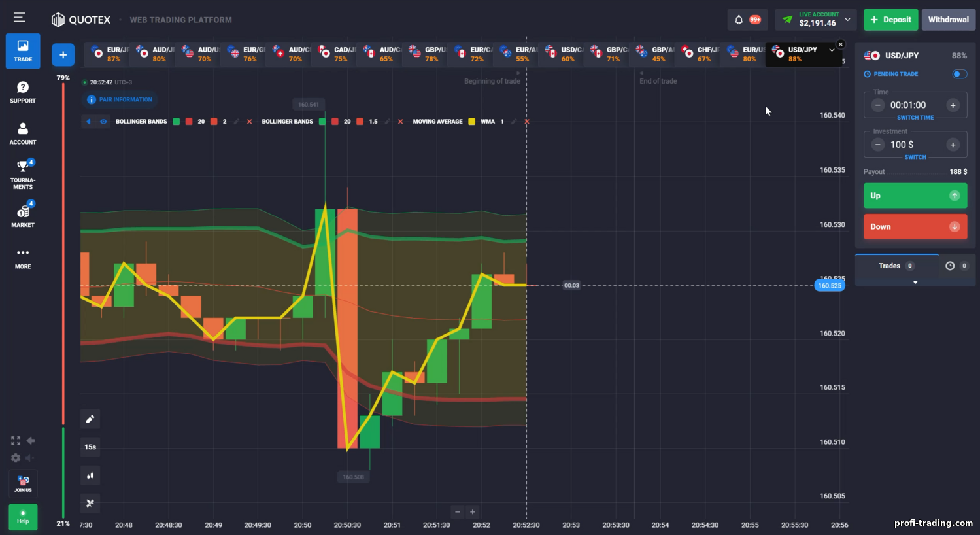Toggle indicators visibility eye icon
980x535 pixels.
(x=103, y=122)
